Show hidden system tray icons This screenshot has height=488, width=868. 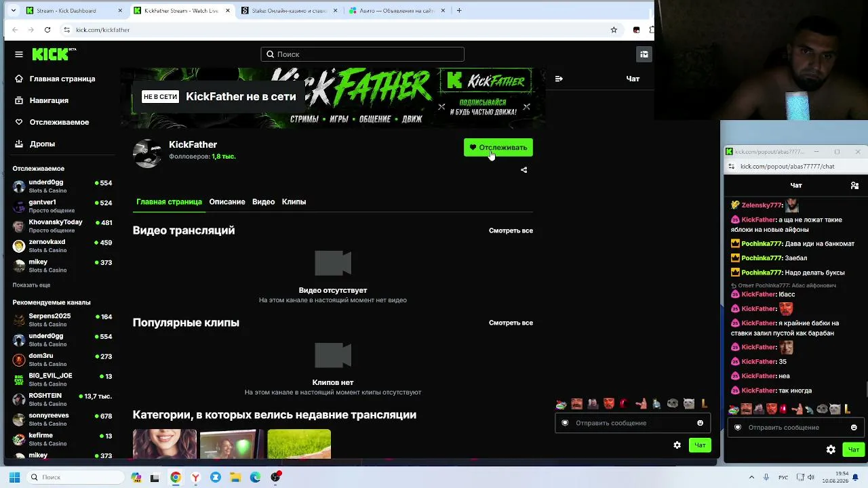[x=751, y=477]
